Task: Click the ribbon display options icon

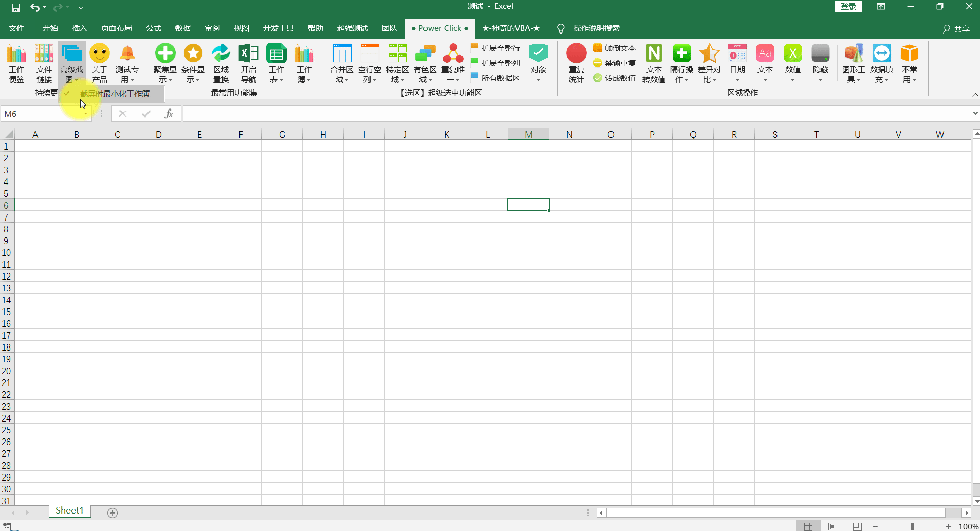Action: pos(881,7)
